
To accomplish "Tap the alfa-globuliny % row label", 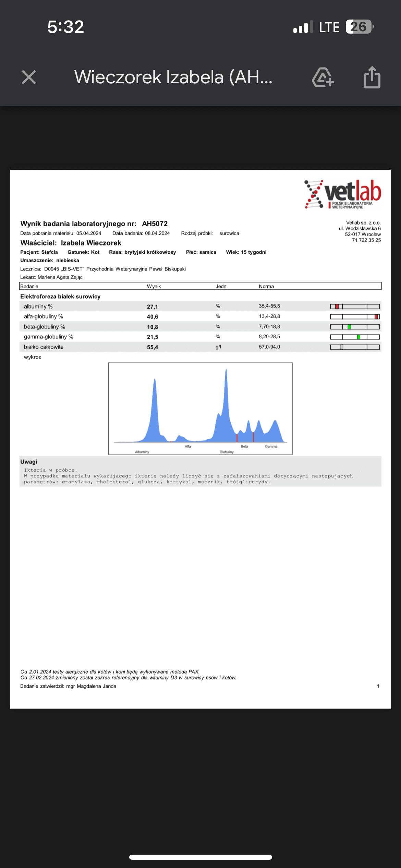I will pyautogui.click(x=43, y=316).
